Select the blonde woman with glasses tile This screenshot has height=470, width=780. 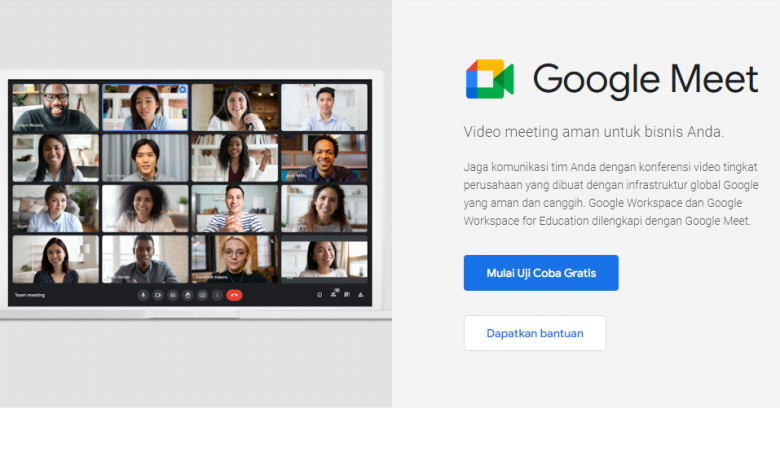tap(235, 259)
